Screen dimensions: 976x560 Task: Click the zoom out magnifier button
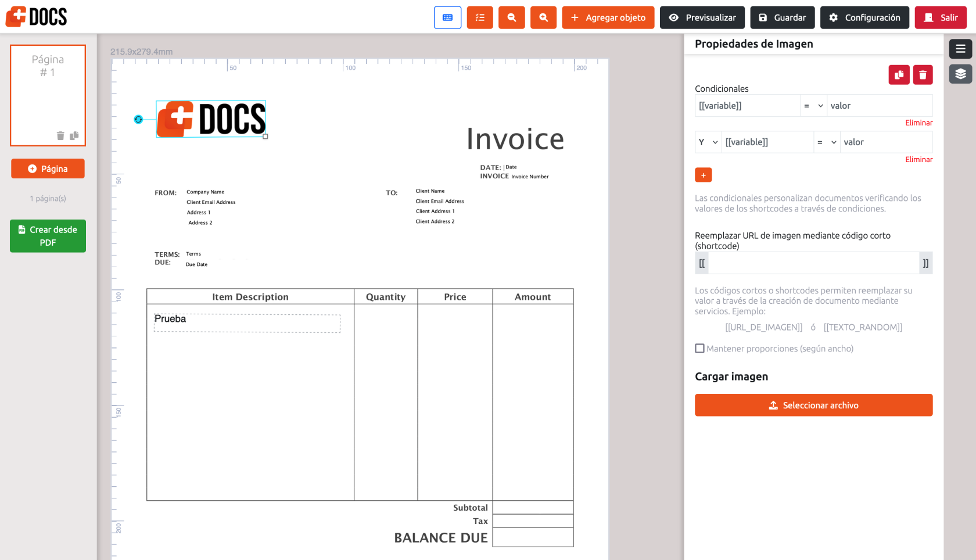tap(512, 17)
